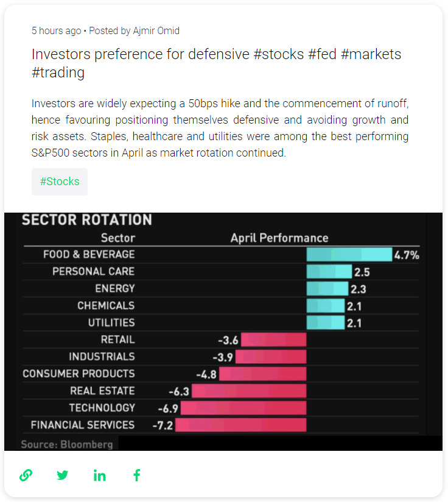448x502 pixels.
Task: Click the Real Estate -6.3 bar
Action: (x=249, y=391)
